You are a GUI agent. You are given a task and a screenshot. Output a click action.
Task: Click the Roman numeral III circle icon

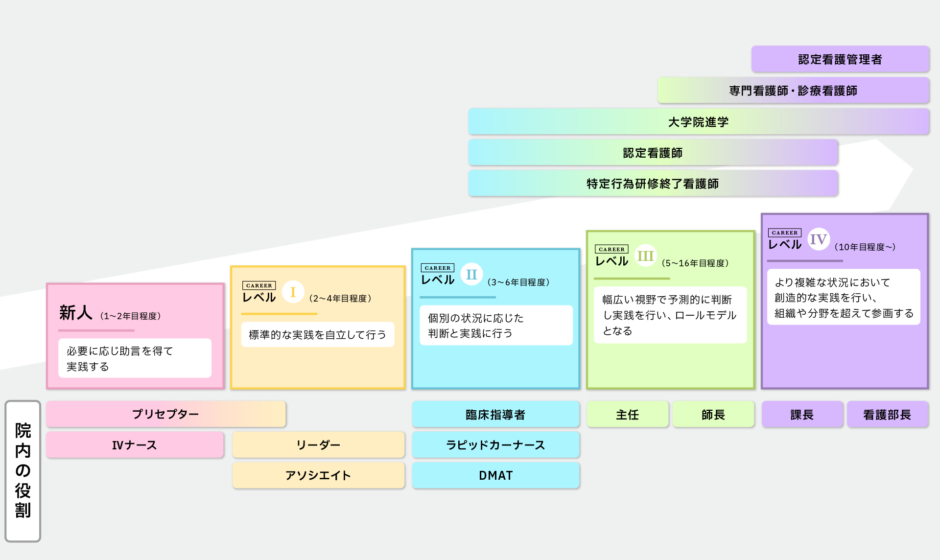pos(645,256)
